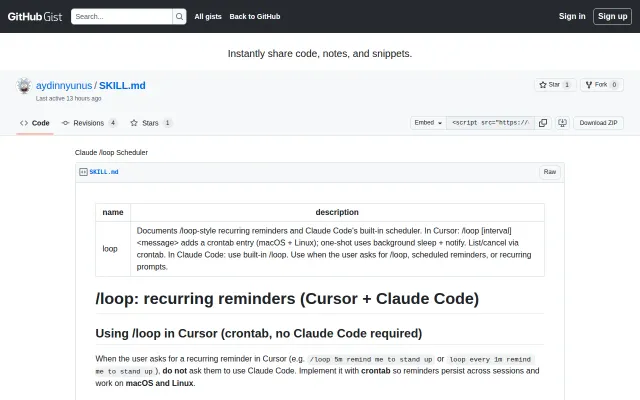Open Raw view of SKILL.md
This screenshot has height=400, width=640.
click(549, 172)
